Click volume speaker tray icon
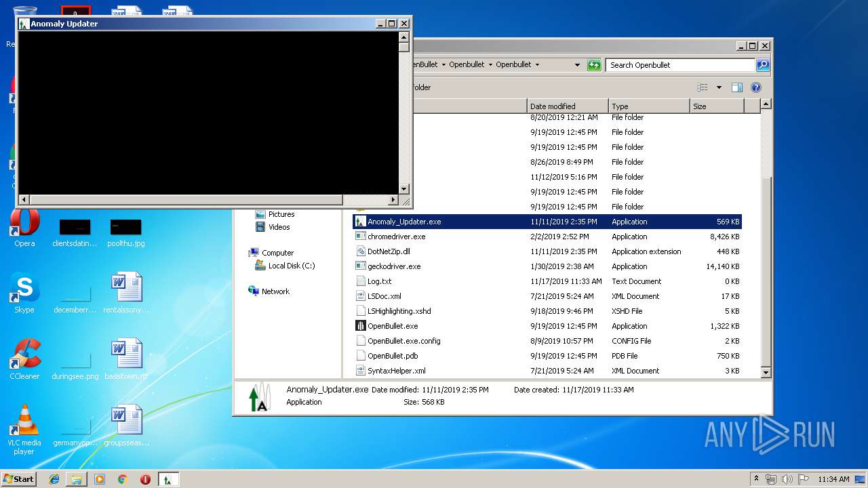This screenshot has width=868, height=488. 787,479
